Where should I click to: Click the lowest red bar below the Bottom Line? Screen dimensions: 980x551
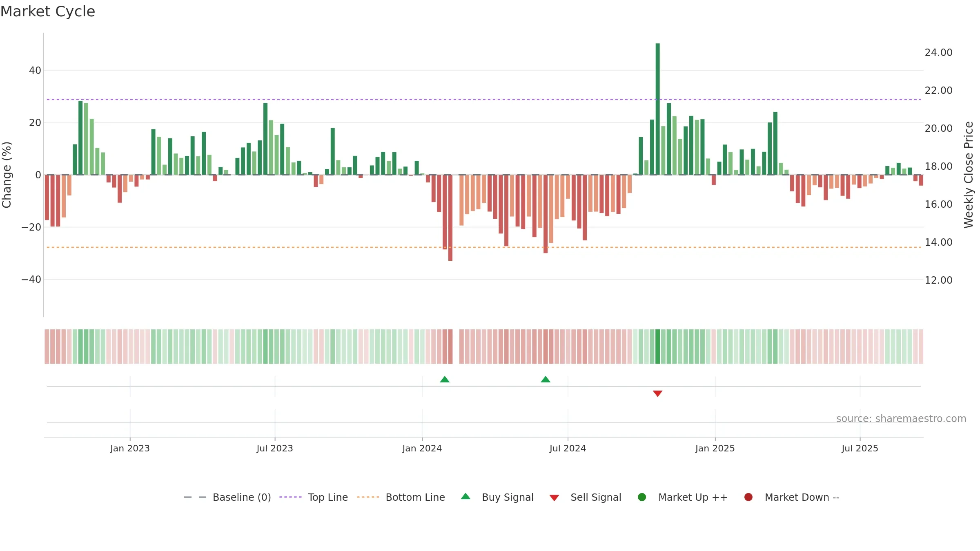point(450,218)
